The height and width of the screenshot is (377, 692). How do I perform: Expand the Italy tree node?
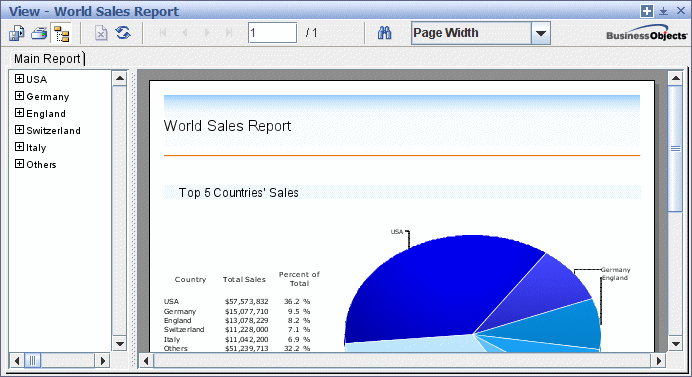tap(19, 147)
